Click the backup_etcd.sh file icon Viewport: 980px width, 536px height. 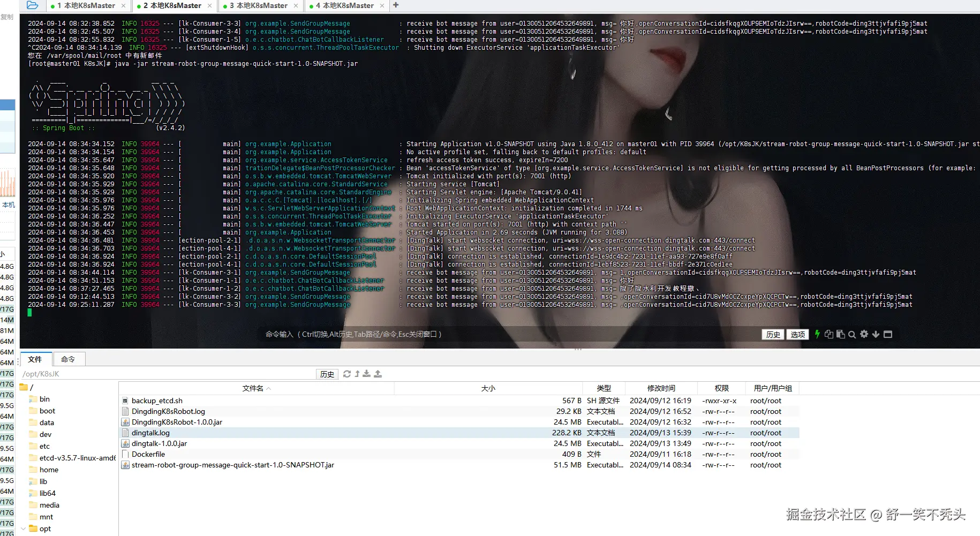pos(125,401)
